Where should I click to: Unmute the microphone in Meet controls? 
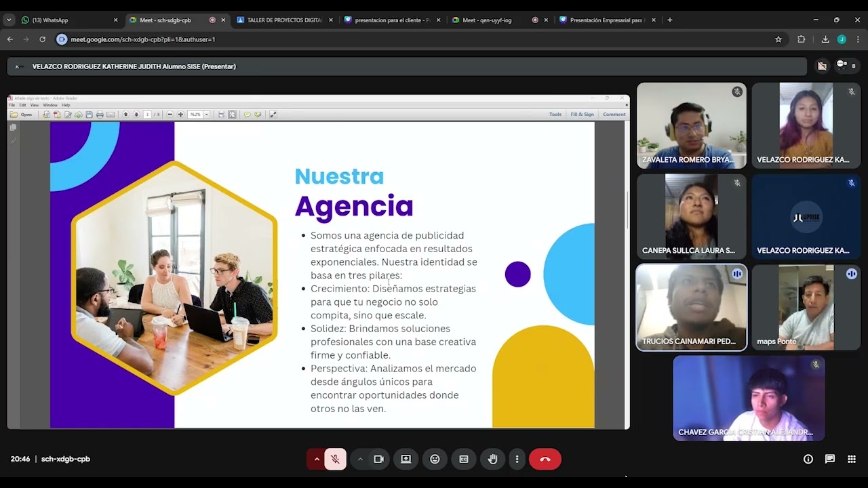[x=335, y=459]
